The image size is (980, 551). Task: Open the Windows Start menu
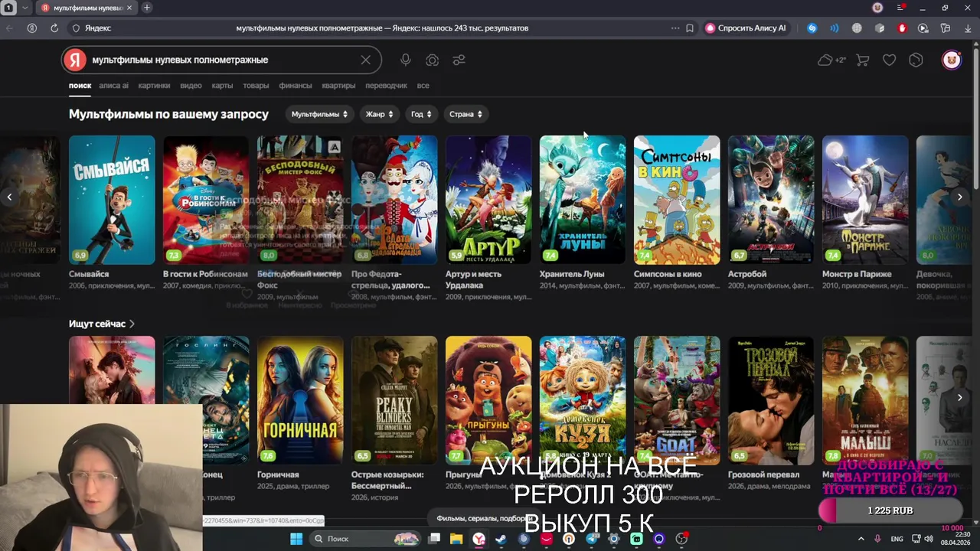pos(296,539)
